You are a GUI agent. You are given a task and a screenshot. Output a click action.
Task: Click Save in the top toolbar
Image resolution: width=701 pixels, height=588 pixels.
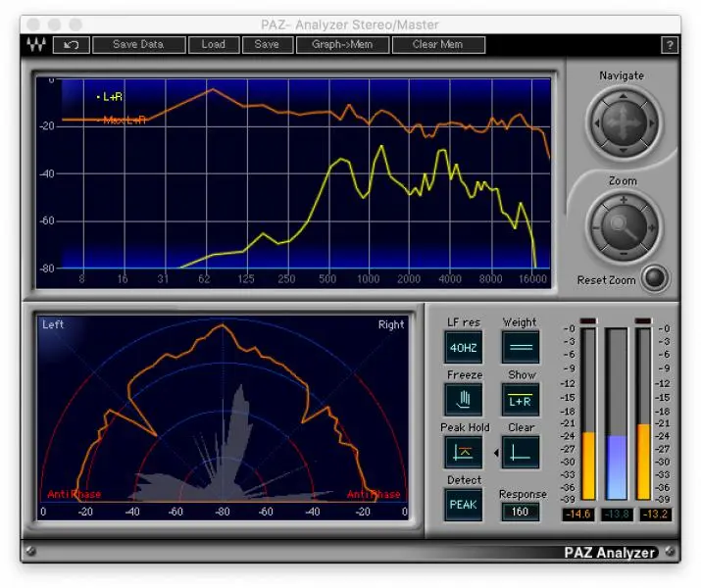(x=267, y=44)
